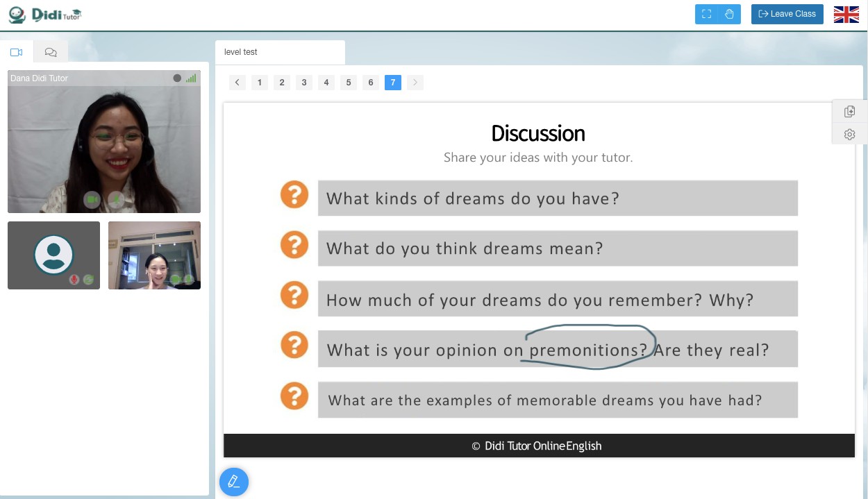The width and height of the screenshot is (868, 499).
Task: Select the level test tab
Action: click(280, 52)
